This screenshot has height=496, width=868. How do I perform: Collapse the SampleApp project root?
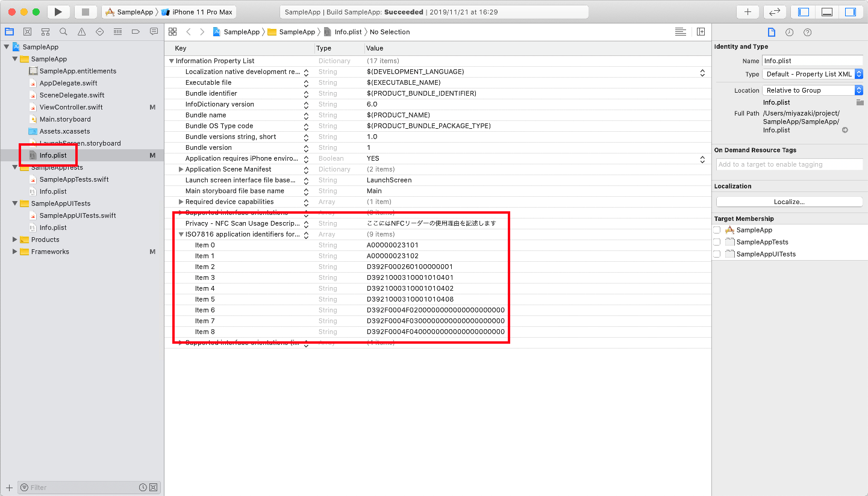point(7,47)
